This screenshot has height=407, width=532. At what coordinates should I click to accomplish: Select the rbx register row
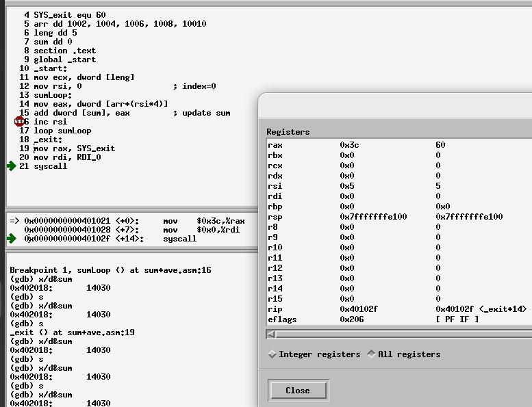click(400, 155)
